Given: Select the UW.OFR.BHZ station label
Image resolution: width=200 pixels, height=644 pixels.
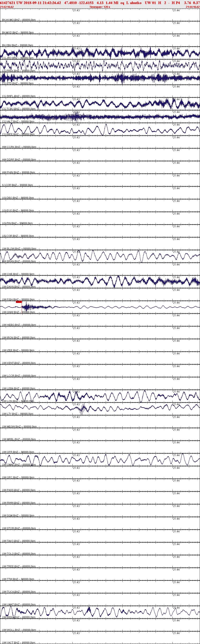Looking at the screenshot, I should tap(18, 452).
